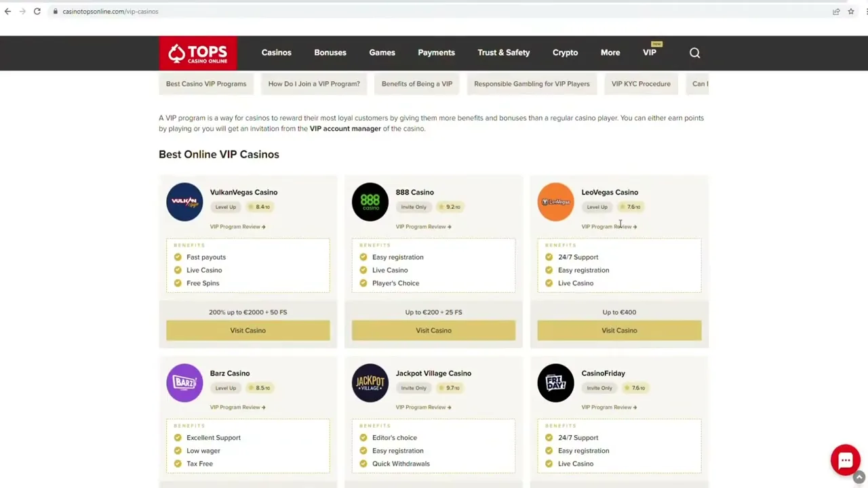Jump to Best Casino VIP Programs section
Viewport: 868px width, 488px height.
tap(206, 84)
